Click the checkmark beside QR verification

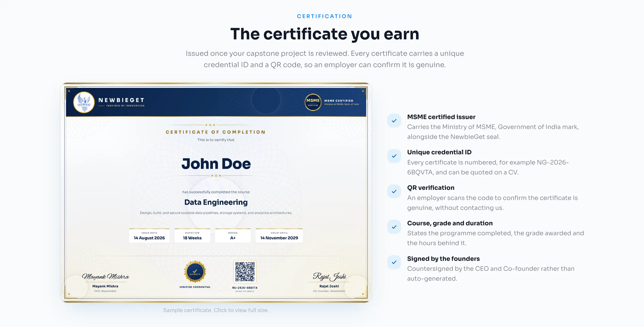[394, 192]
